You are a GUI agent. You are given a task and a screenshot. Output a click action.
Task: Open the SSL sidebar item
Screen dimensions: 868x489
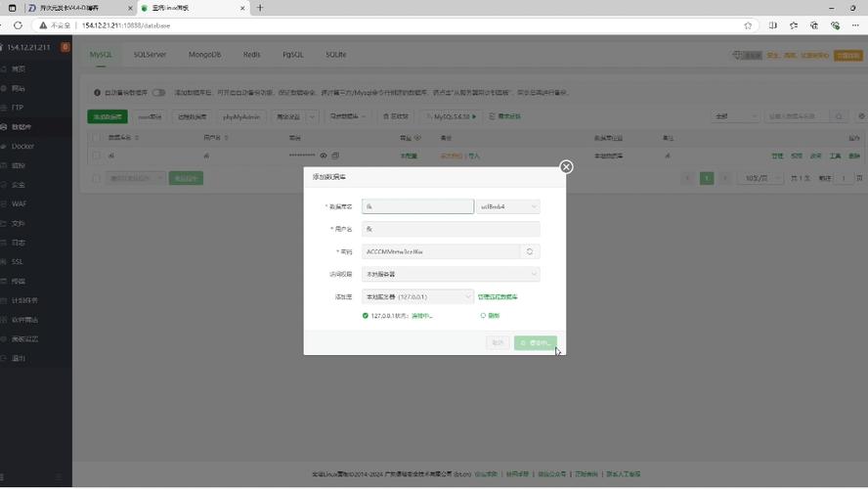coord(18,261)
